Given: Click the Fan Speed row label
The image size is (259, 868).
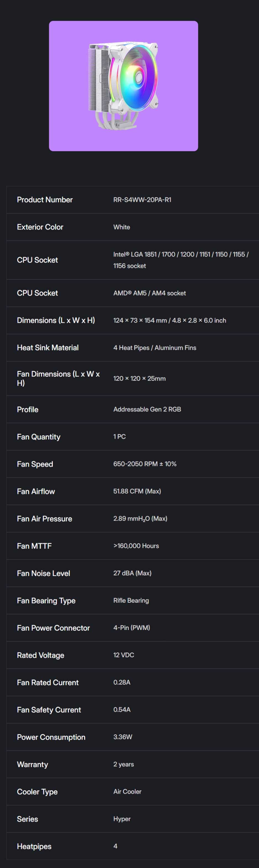Looking at the screenshot, I should (35, 464).
